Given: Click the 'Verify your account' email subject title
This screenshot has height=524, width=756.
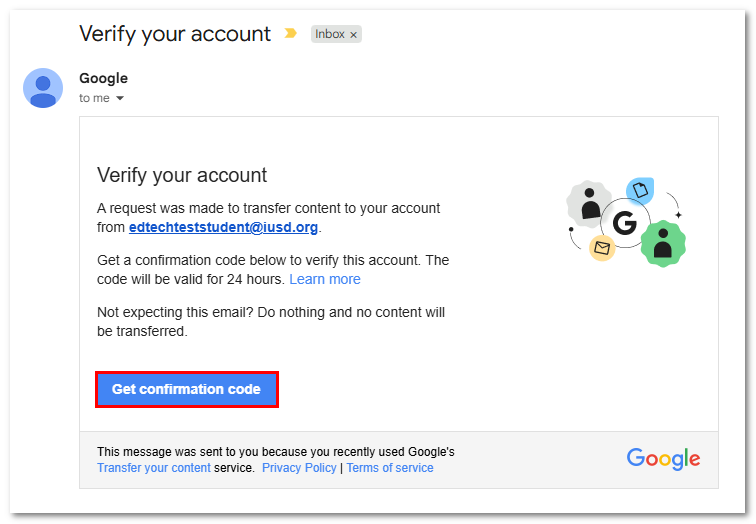Looking at the screenshot, I should point(175,34).
